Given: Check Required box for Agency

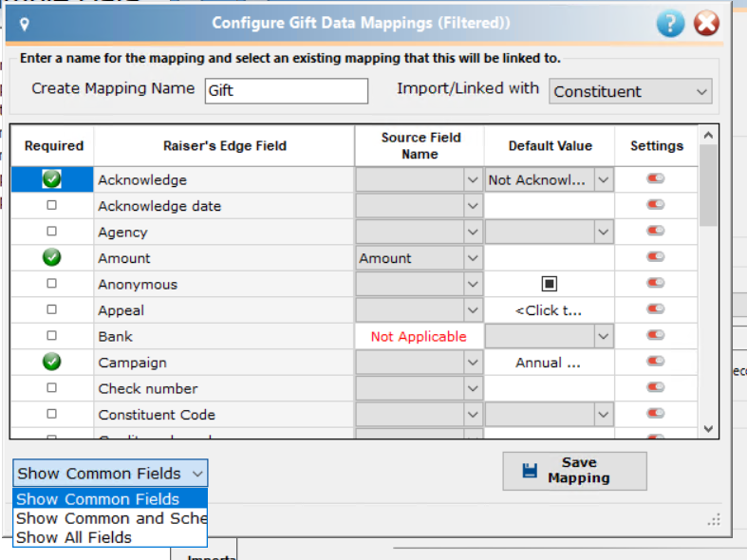Looking at the screenshot, I should 51,232.
